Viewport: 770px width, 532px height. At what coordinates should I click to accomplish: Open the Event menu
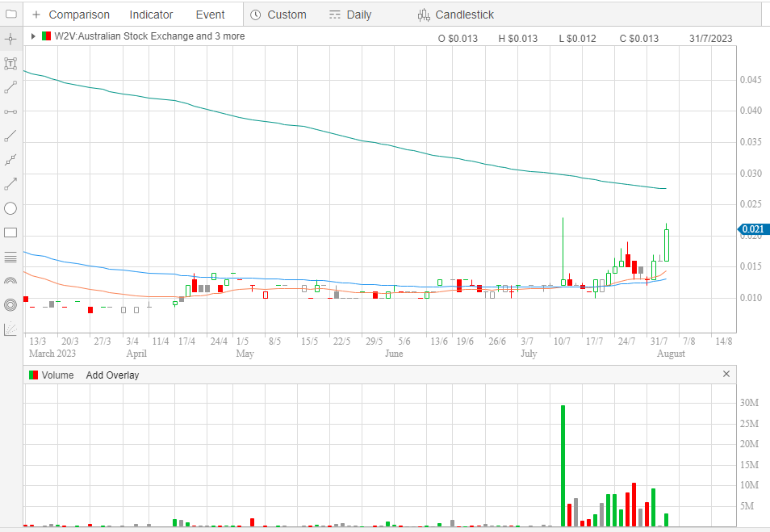click(x=210, y=15)
